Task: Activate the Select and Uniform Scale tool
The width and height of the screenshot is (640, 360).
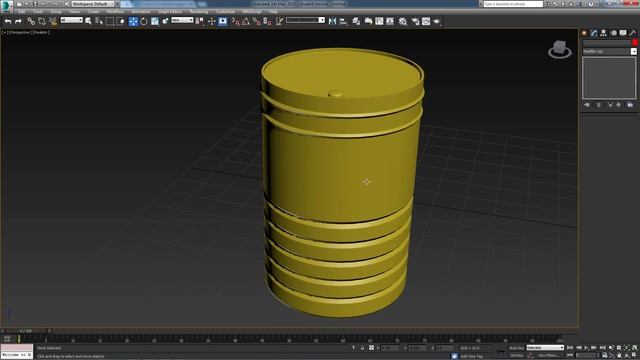Action: [x=155, y=21]
